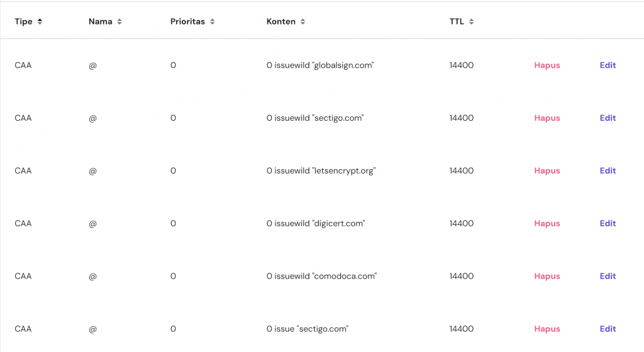
Task: Sort the table by the Konten header
Action: pyautogui.click(x=280, y=21)
